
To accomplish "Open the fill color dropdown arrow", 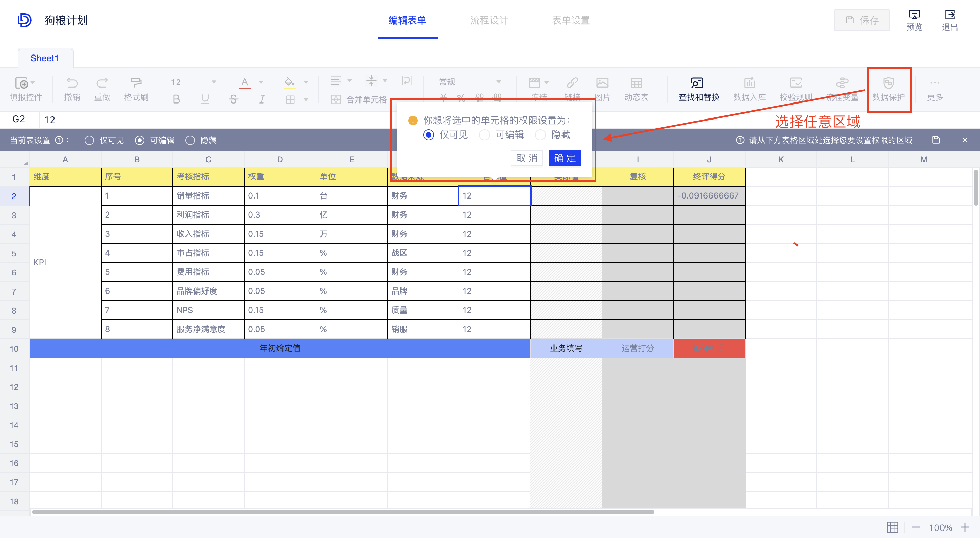I will click(x=306, y=81).
